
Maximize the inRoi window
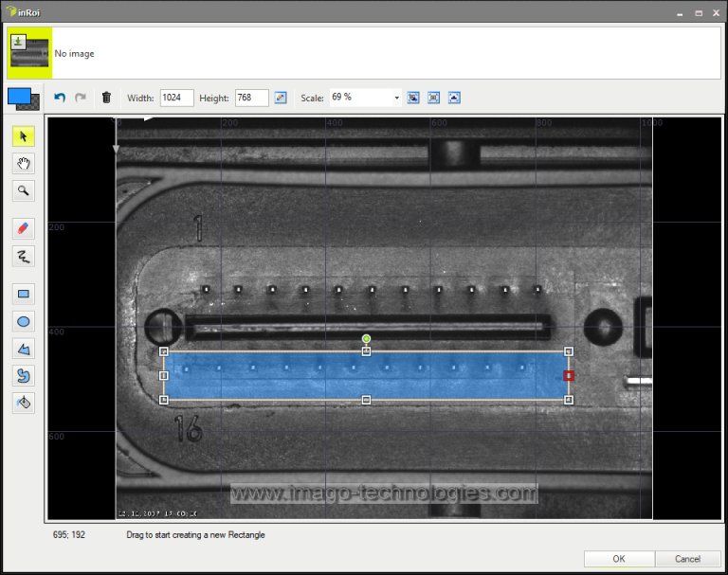[x=699, y=13]
